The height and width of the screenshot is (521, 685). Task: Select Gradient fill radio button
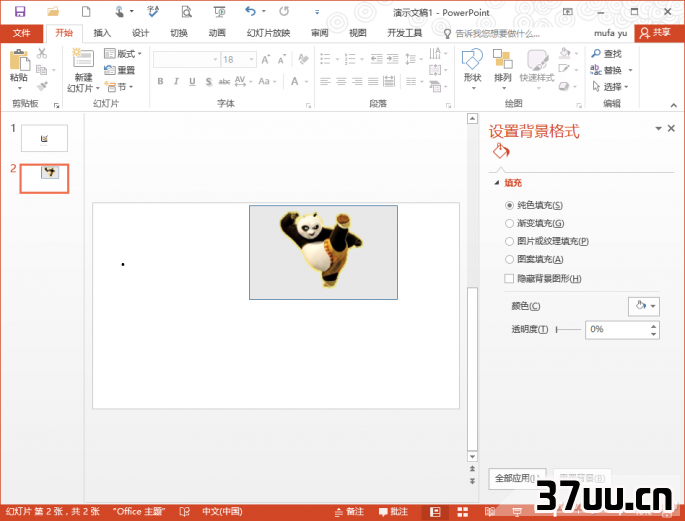(509, 223)
